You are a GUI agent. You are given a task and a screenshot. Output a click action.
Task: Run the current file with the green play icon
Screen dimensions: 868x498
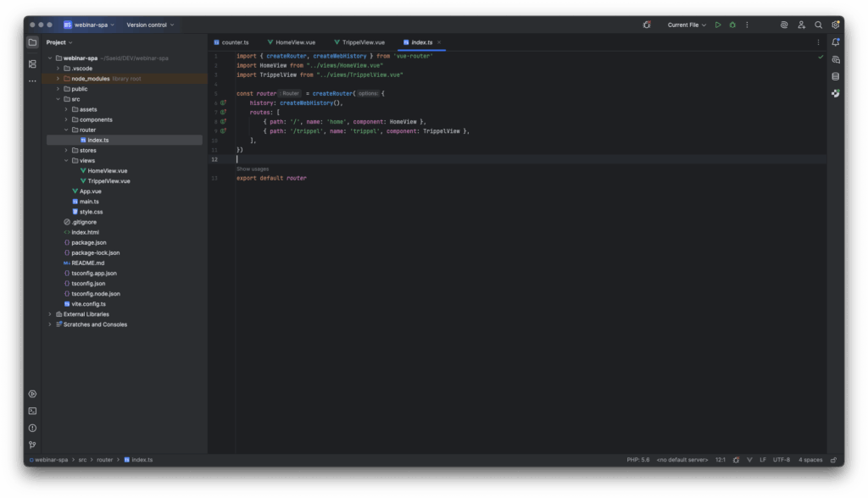pos(718,25)
